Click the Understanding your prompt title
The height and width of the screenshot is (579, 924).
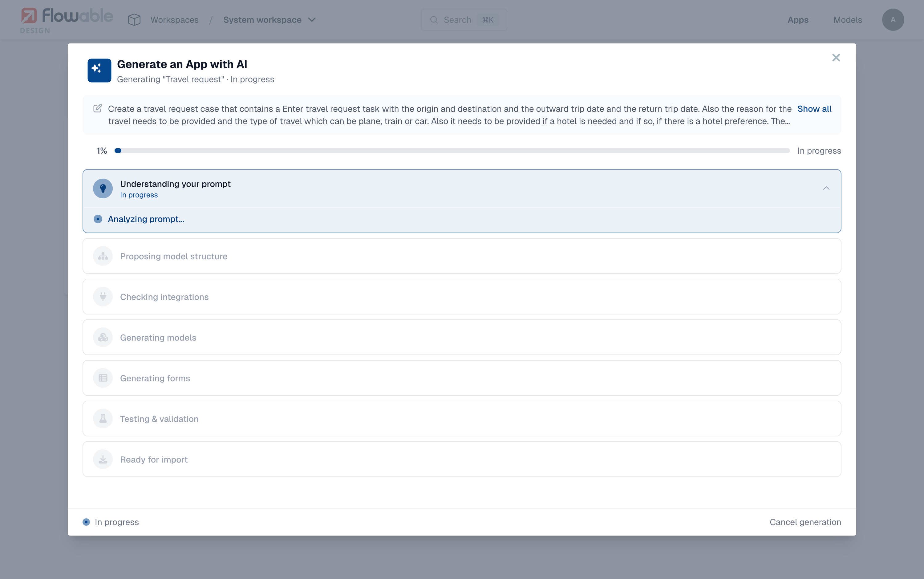click(x=175, y=184)
